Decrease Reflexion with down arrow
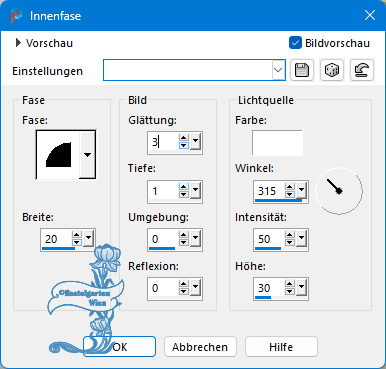 184,292
